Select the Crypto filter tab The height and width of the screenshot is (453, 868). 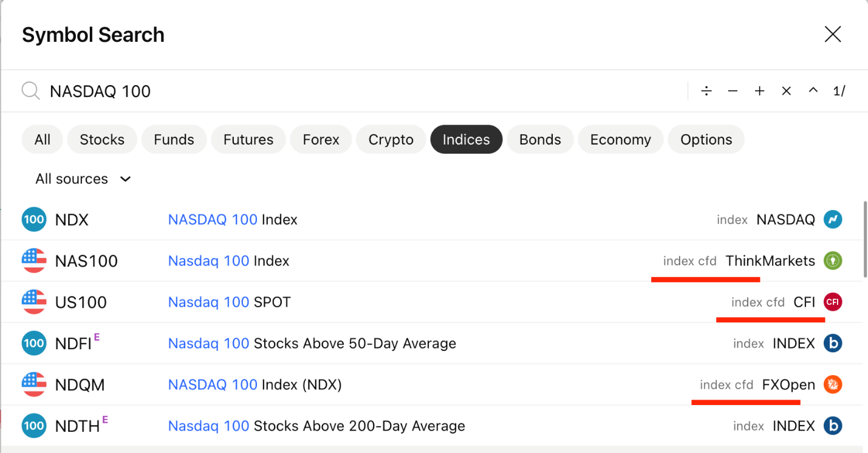(x=391, y=140)
